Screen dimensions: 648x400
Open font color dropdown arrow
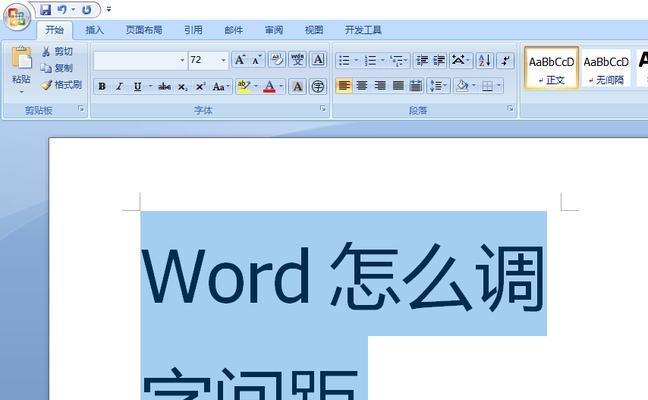click(281, 86)
